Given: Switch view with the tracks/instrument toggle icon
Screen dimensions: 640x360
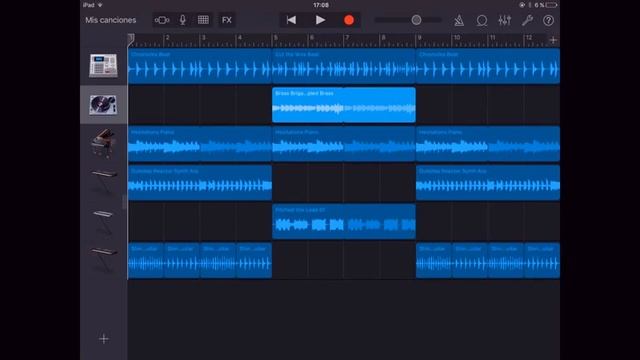Looking at the screenshot, I should click(162, 20).
